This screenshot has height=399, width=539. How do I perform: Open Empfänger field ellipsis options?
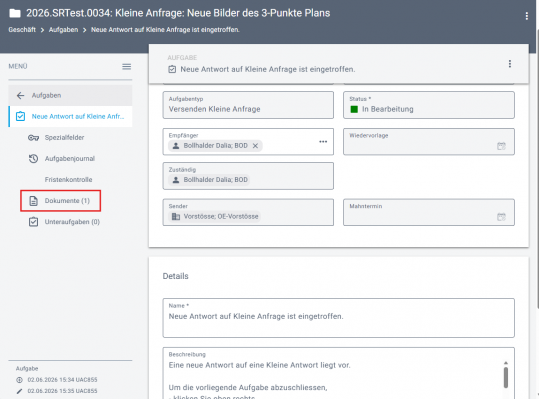[323, 142]
